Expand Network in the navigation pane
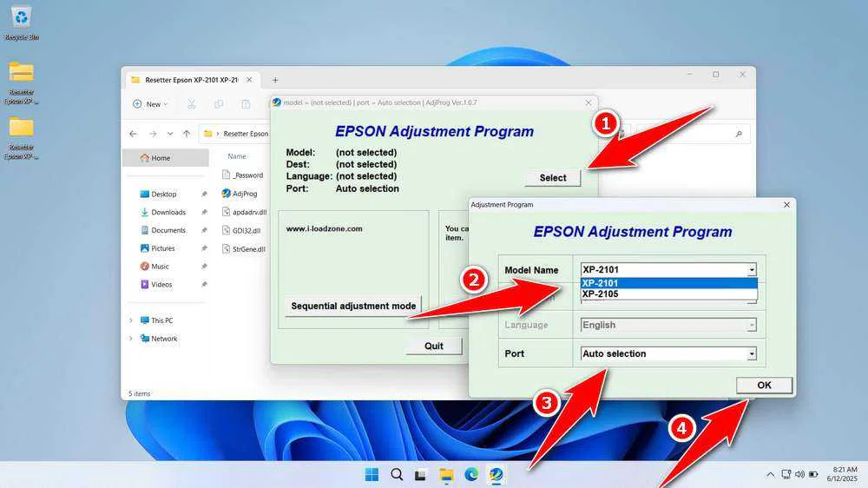 [x=131, y=339]
